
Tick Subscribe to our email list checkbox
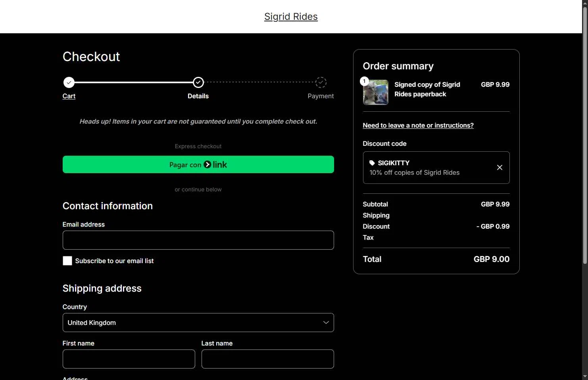(x=67, y=261)
